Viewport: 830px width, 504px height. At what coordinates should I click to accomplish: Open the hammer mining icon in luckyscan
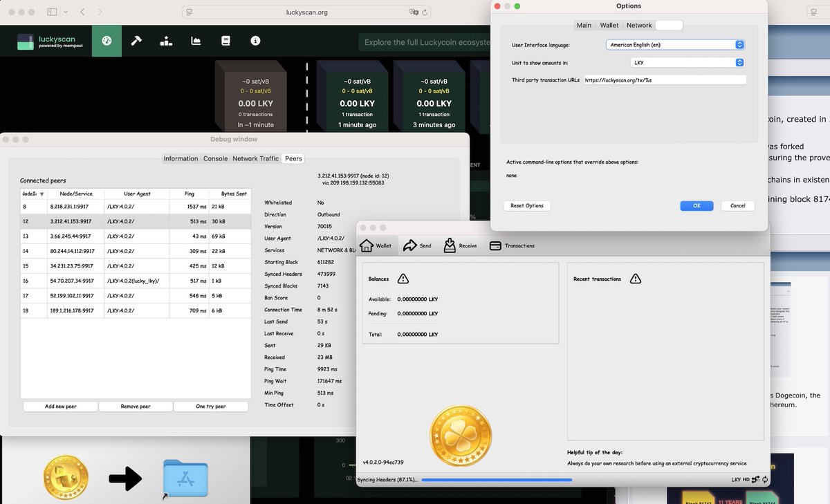[x=136, y=41]
